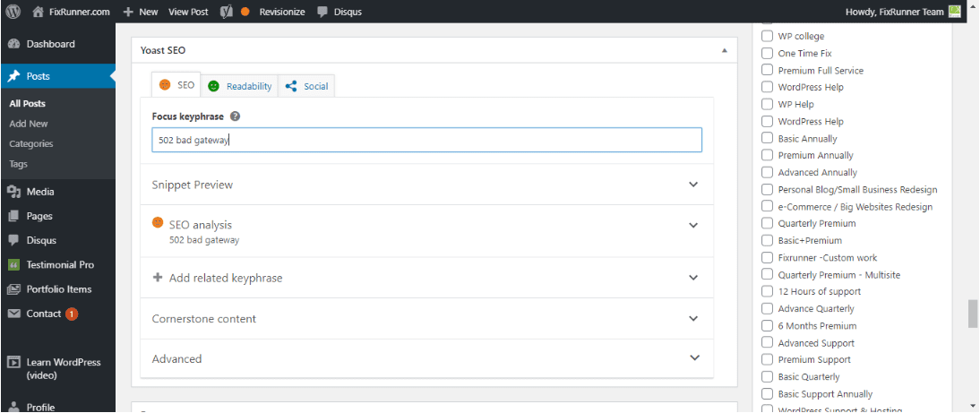The height and width of the screenshot is (413, 980).
Task: Click View Post in admin bar
Action: pos(188,12)
